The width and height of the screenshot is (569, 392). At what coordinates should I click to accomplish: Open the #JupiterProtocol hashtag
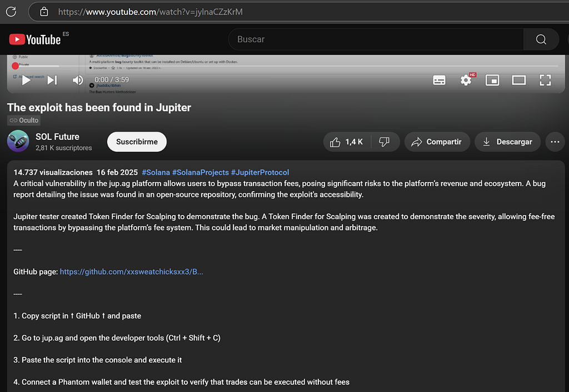coord(260,172)
